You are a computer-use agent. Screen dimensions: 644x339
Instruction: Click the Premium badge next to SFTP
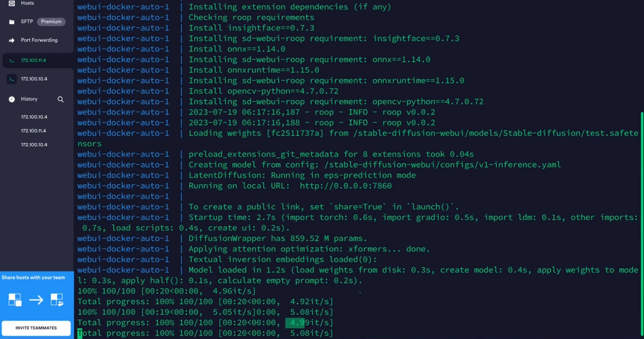(51, 22)
